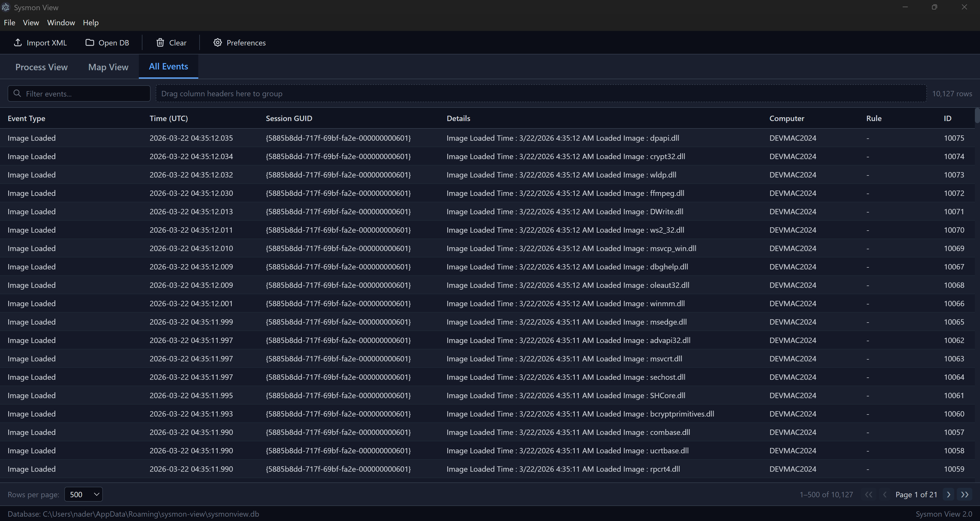The image size is (980, 521).
Task: Click the search magnifier icon in filter box
Action: (17, 93)
